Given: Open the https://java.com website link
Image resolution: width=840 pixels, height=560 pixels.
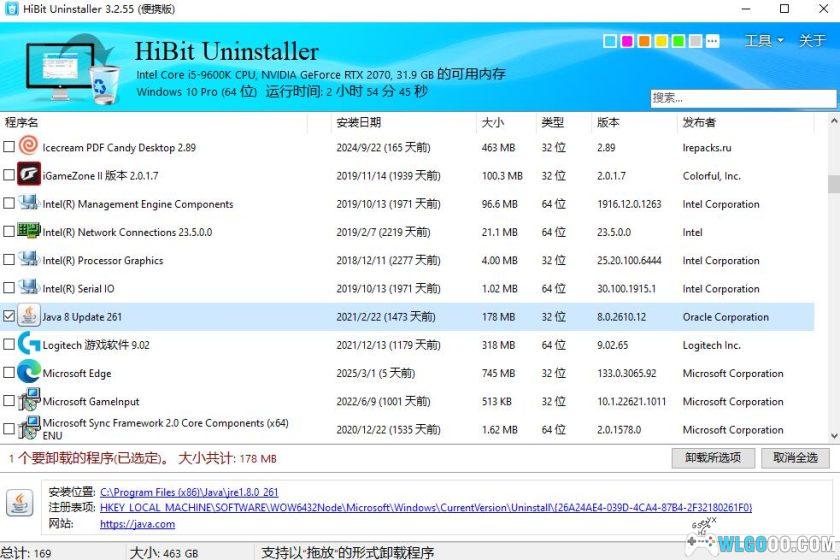Looking at the screenshot, I should click(x=138, y=524).
